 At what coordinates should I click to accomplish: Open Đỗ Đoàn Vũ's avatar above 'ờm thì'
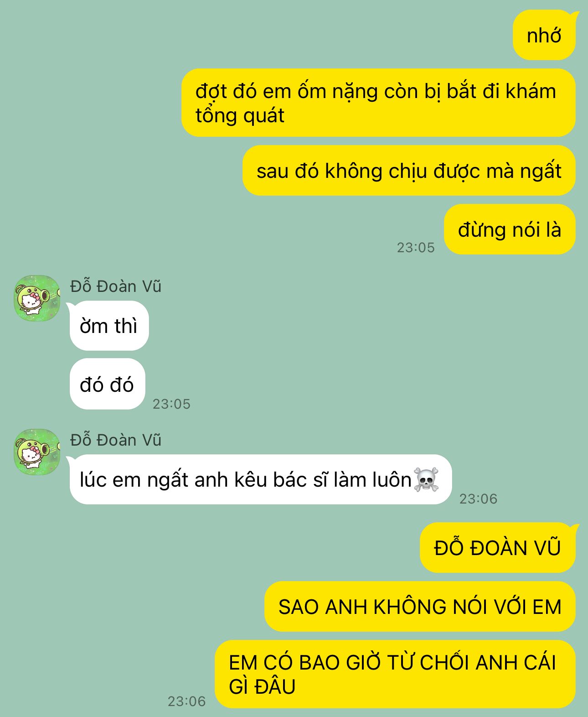(x=37, y=298)
